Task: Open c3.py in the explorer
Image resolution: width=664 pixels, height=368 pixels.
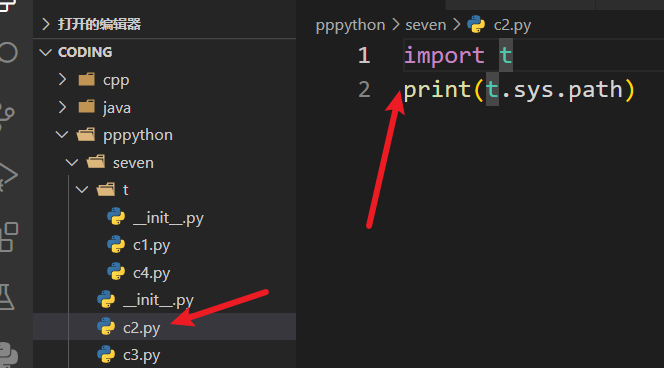Action: [x=141, y=355]
